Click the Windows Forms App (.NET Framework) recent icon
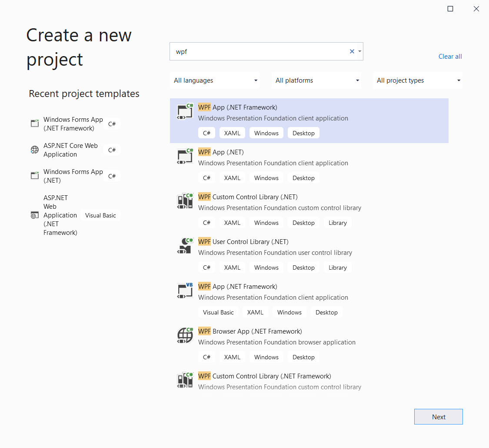489x448 pixels. pyautogui.click(x=34, y=124)
